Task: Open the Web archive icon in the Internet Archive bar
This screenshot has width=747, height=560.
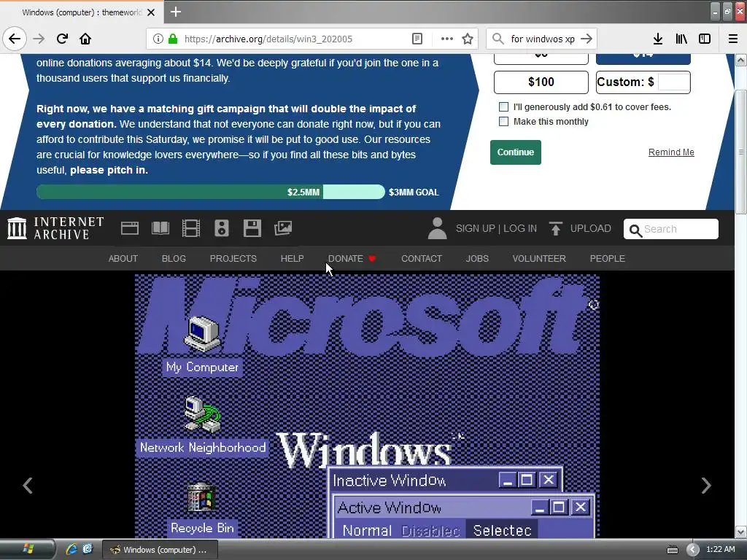Action: (130, 228)
